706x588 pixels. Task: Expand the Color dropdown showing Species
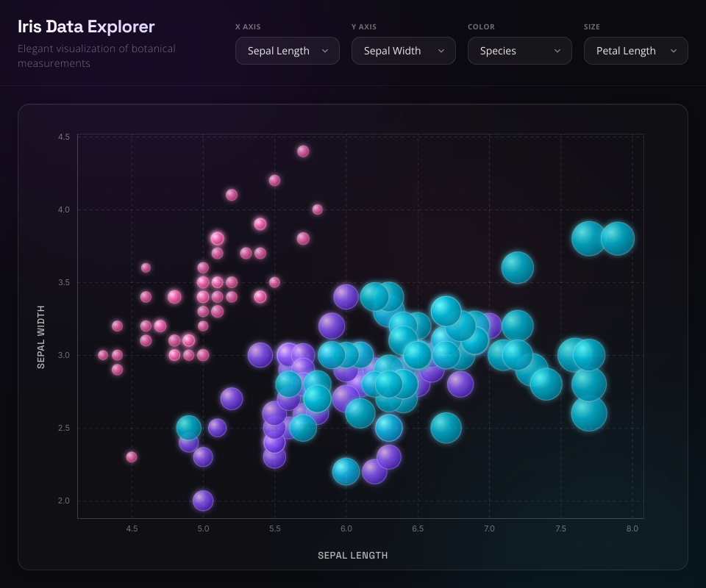click(520, 51)
